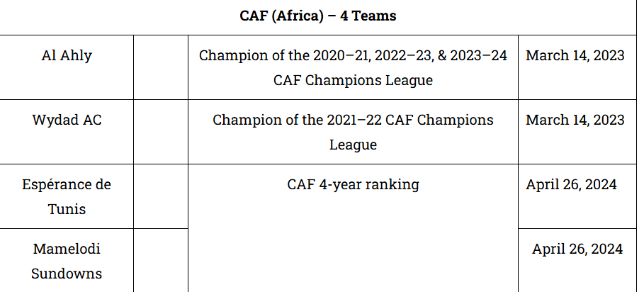This screenshot has width=644, height=292.
Task: Click the April 26, 2024 date for Mamelodi Sundowns
Action: pos(577,249)
